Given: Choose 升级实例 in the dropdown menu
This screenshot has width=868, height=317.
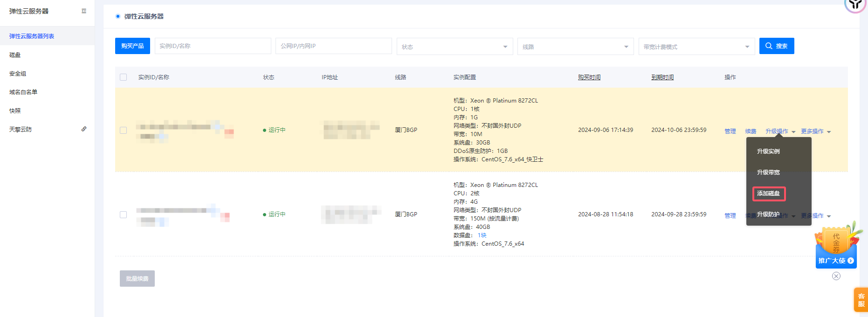Looking at the screenshot, I should [x=768, y=152].
